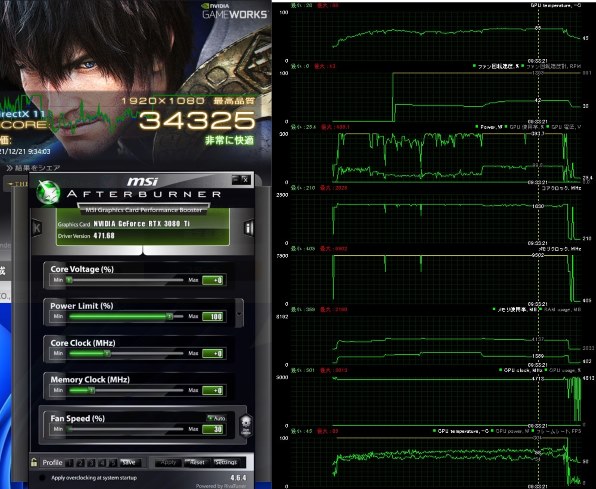The width and height of the screenshot is (596, 489).
Task: Click the Power and GPU usage graph
Action: (x=435, y=158)
